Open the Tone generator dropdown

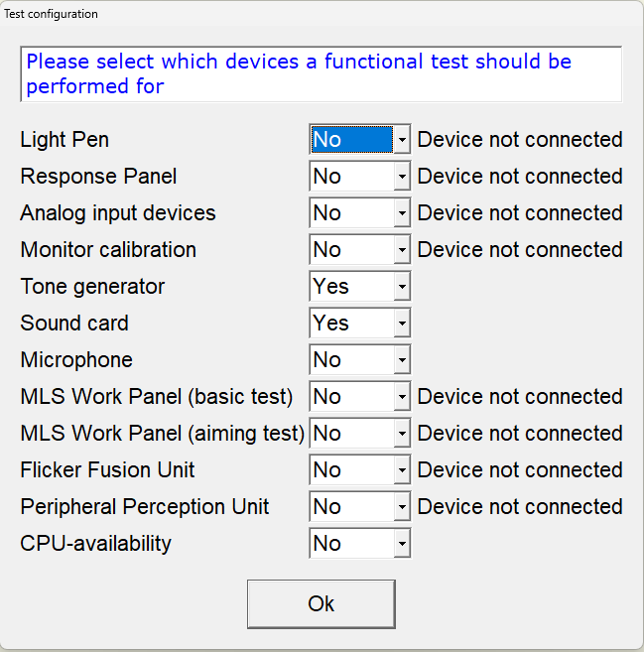pos(402,287)
